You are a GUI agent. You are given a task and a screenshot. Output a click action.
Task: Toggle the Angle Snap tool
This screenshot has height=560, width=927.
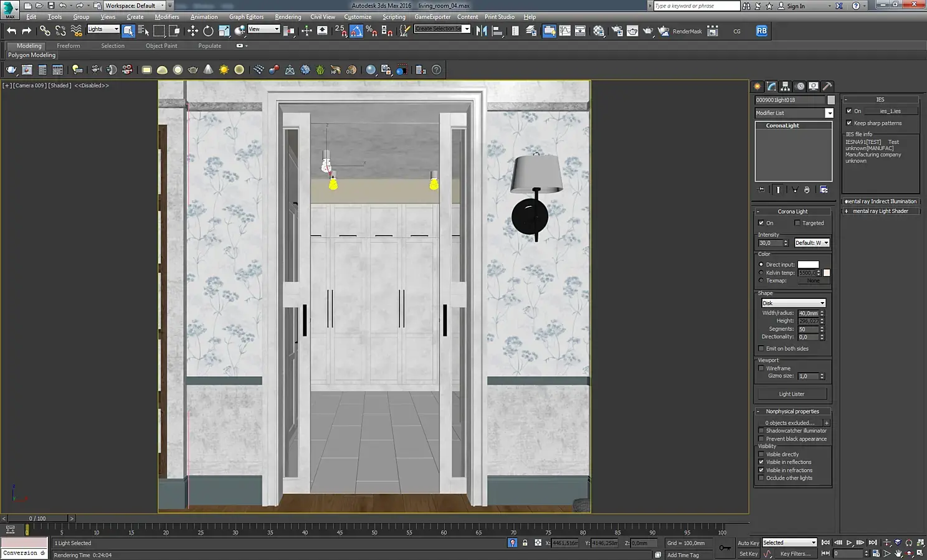356,31
